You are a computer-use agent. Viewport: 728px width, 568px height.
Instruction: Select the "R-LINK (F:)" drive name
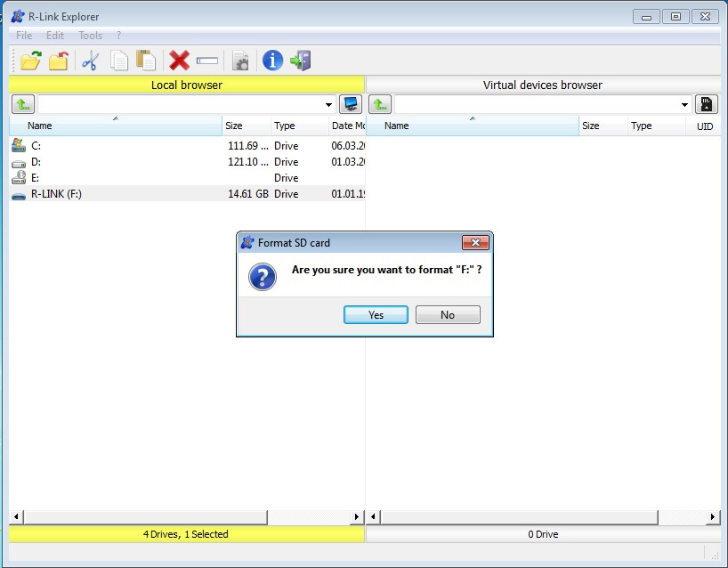[x=56, y=194]
